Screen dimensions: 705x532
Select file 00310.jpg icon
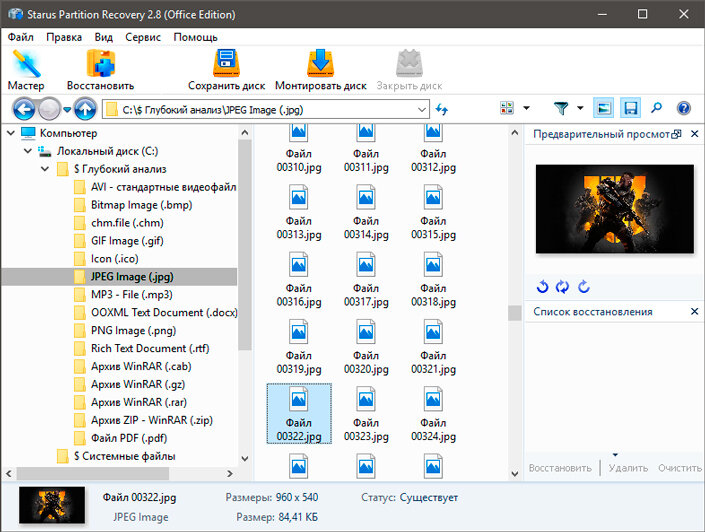(299, 132)
